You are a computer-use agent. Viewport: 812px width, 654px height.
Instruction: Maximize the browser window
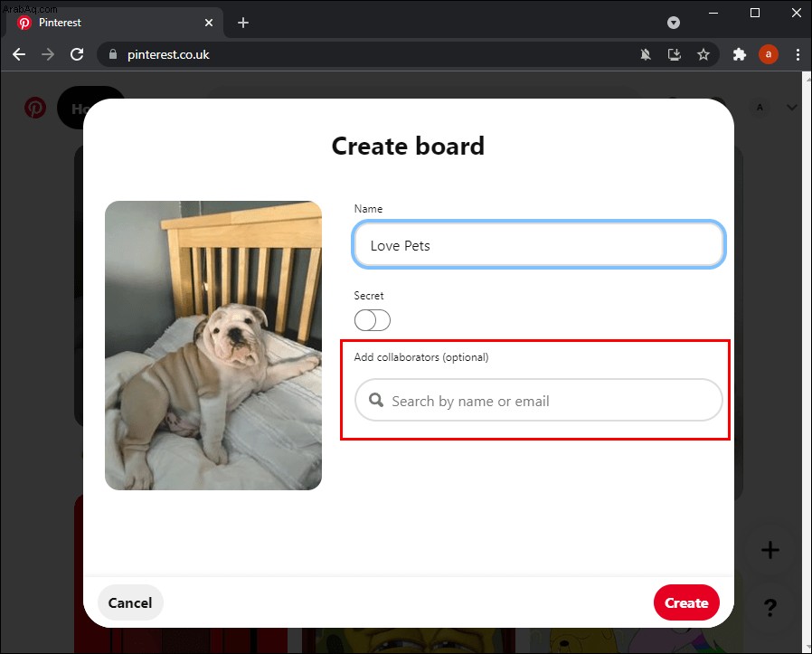[x=755, y=13]
